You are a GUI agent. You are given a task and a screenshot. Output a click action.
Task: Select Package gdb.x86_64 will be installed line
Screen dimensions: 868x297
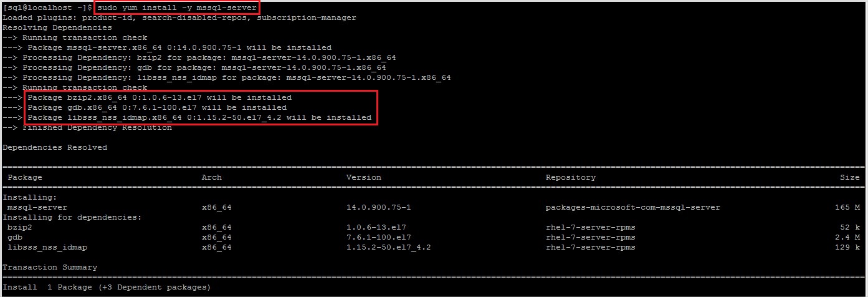(x=157, y=107)
